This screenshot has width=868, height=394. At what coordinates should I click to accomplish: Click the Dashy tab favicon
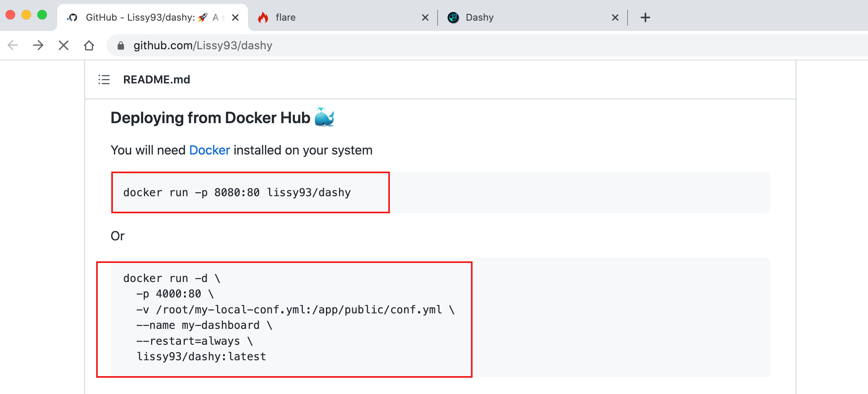tap(453, 17)
